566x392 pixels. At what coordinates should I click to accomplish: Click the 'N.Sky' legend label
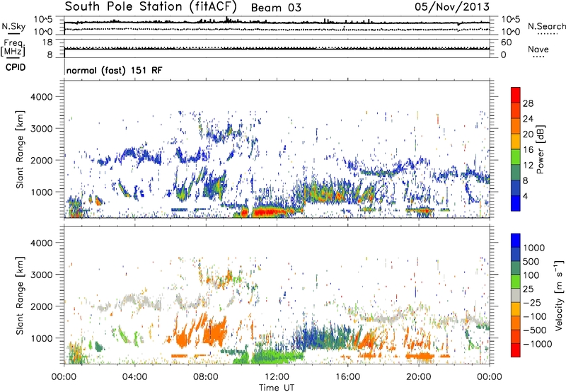tap(13, 26)
